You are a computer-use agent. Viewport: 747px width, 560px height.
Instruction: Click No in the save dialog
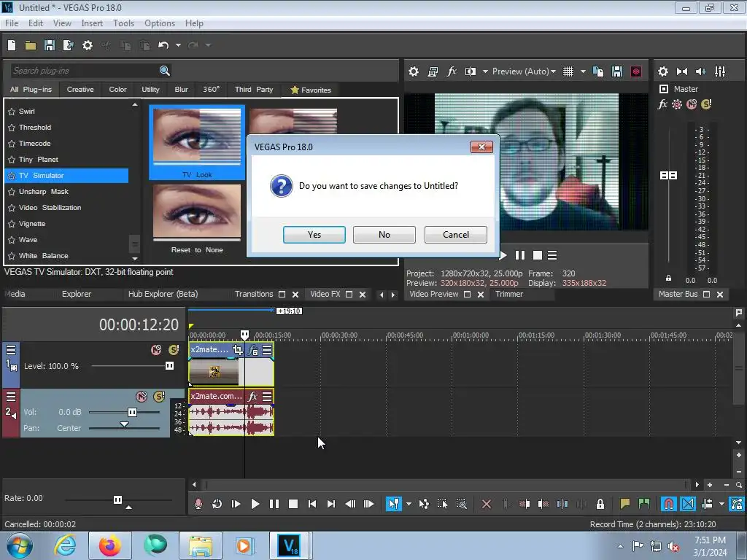(x=384, y=234)
